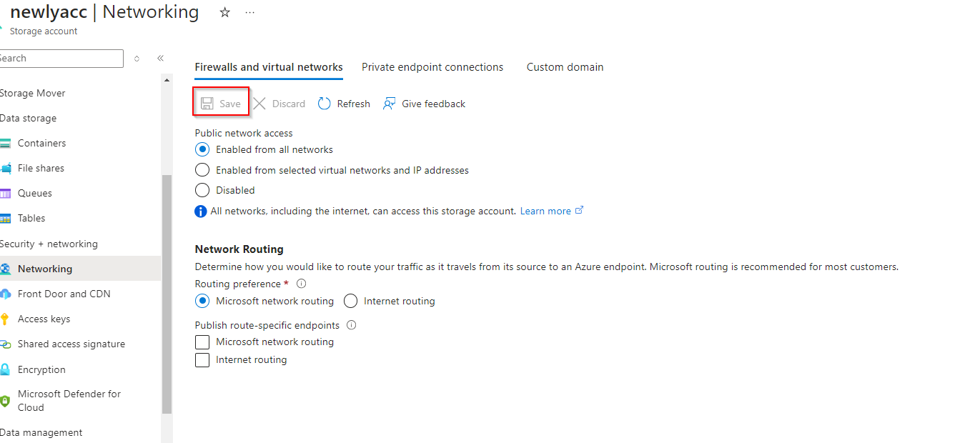980x443 pixels.
Task: Open Microsoft Defender for Cloud
Action: click(69, 400)
